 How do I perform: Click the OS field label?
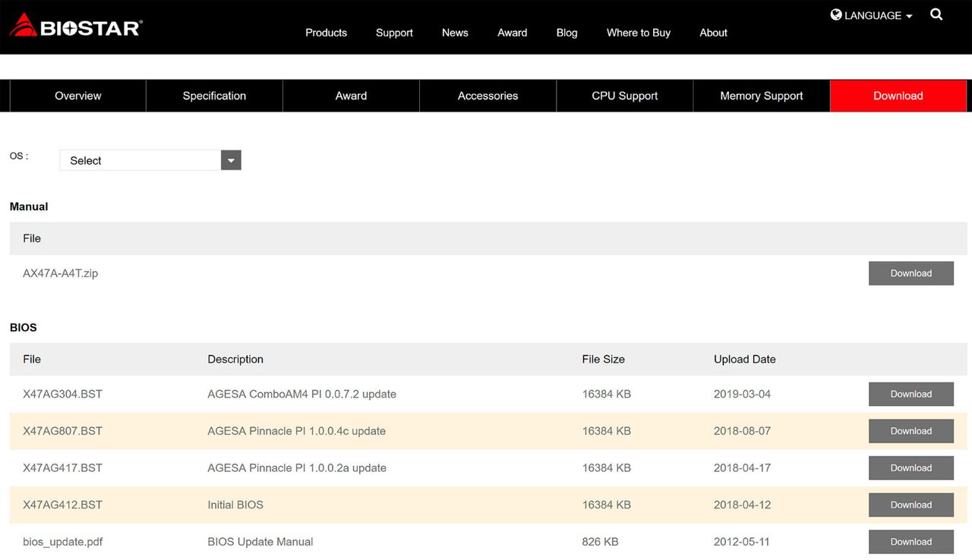19,156
